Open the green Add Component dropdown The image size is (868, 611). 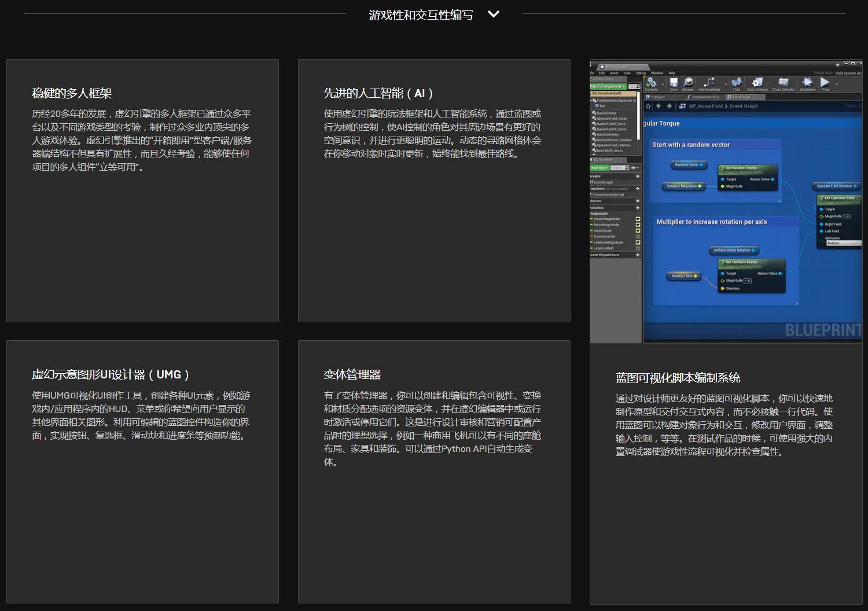tap(608, 86)
